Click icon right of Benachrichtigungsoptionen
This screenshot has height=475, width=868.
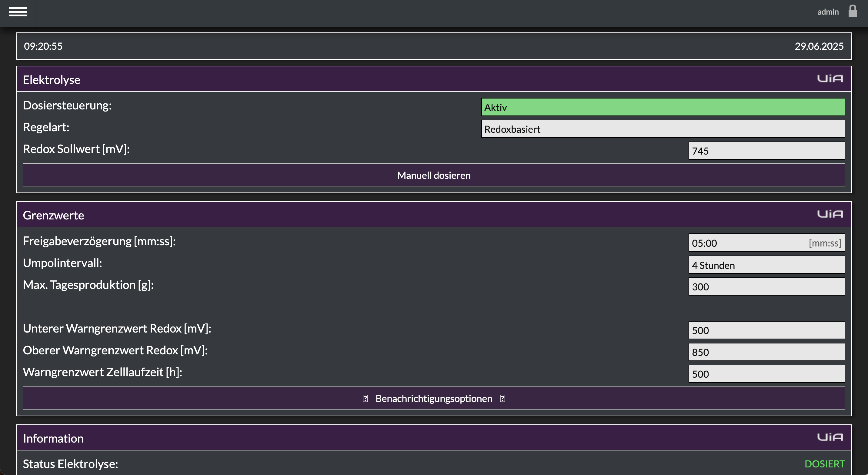pyautogui.click(x=502, y=399)
